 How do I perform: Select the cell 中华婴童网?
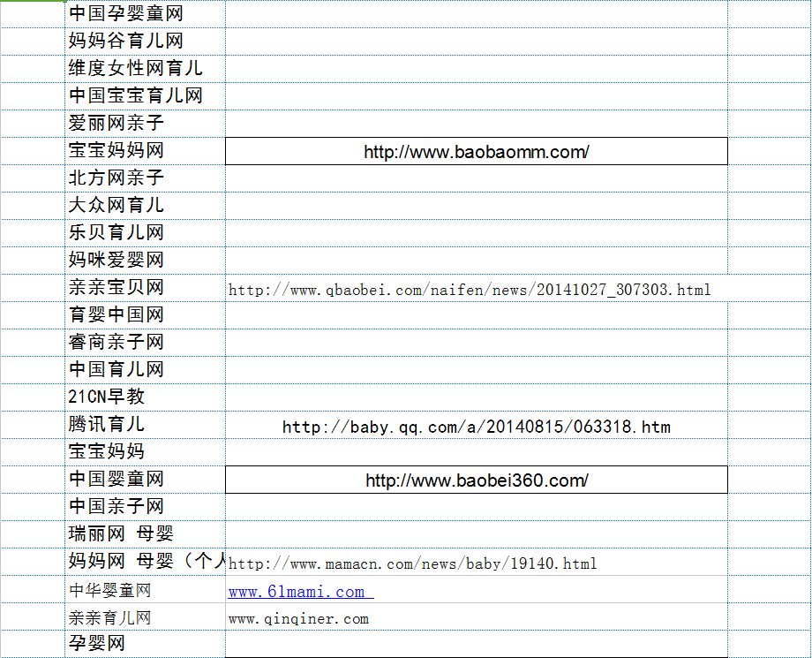click(145, 589)
